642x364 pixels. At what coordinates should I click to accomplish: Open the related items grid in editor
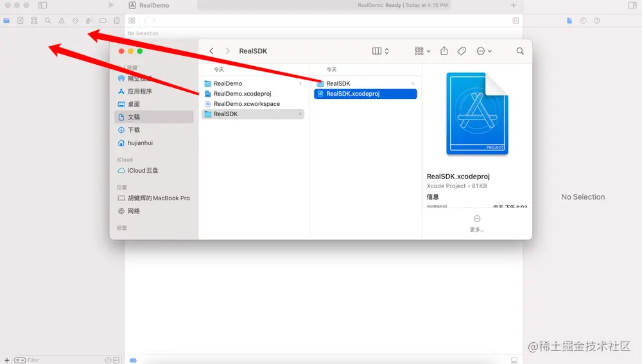[x=132, y=21]
